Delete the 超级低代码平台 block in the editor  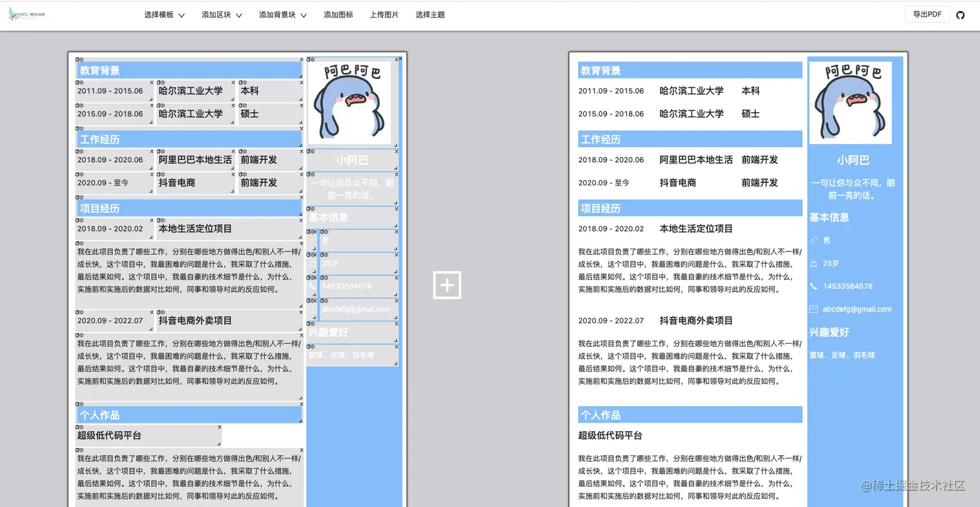click(x=220, y=427)
